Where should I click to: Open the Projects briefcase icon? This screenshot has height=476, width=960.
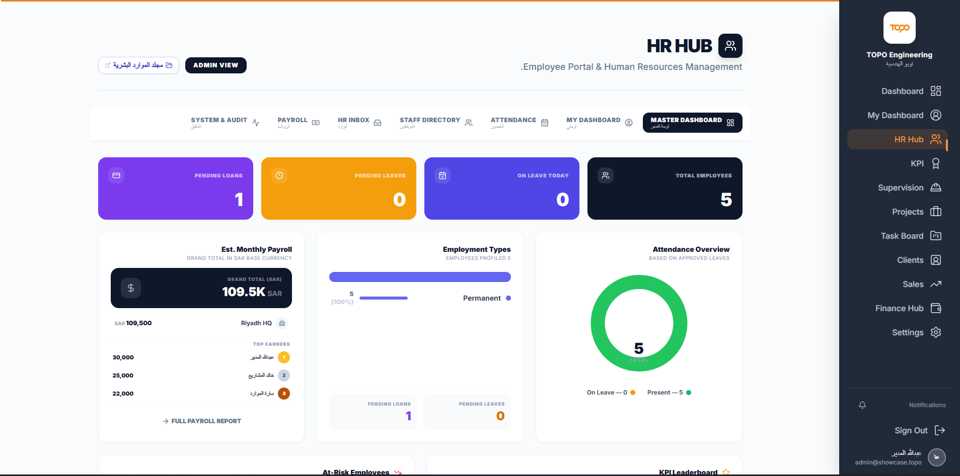coord(936,212)
